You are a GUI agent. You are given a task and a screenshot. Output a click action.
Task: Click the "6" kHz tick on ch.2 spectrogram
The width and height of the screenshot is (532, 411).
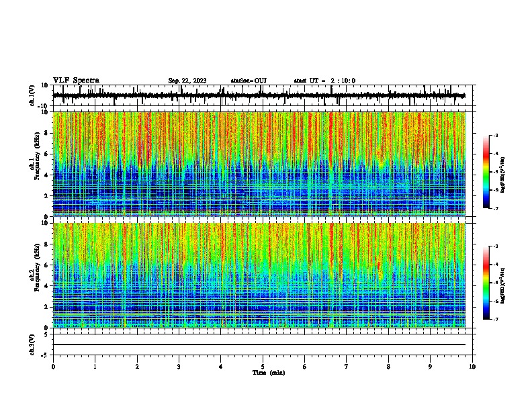coord(47,265)
